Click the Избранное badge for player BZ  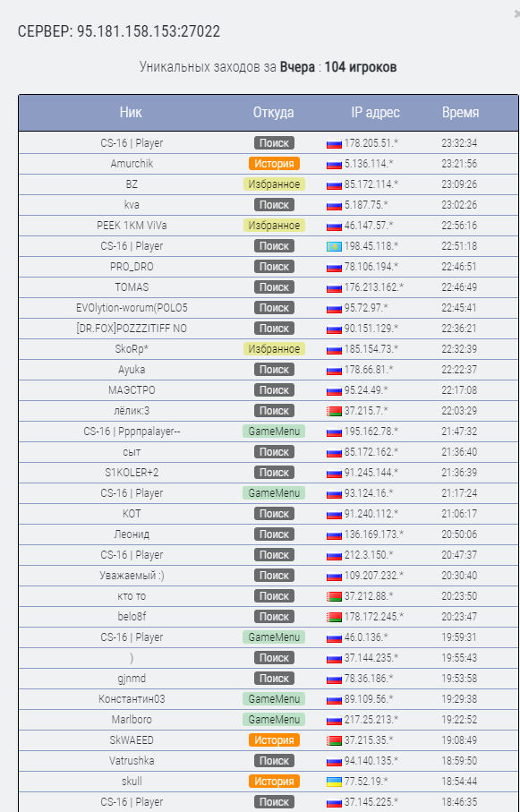point(274,184)
